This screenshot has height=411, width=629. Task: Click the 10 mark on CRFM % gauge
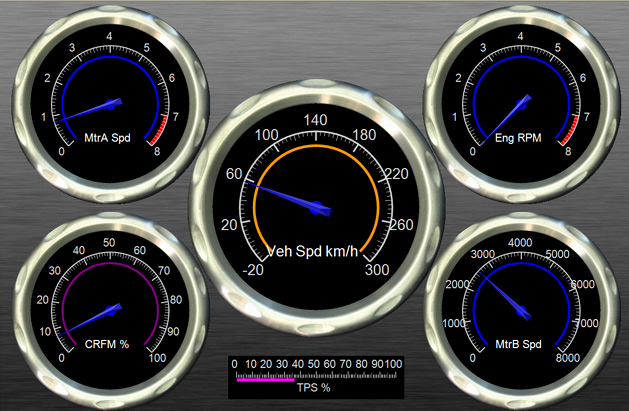tap(45, 332)
